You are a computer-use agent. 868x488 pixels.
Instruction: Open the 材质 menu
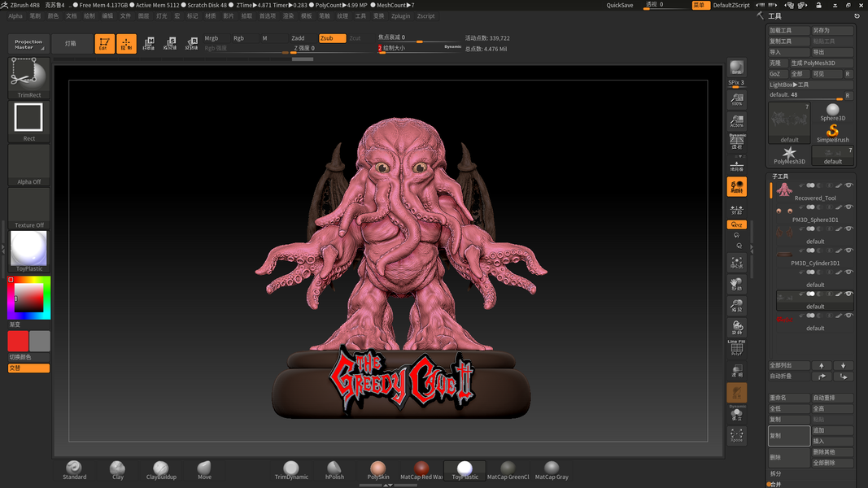click(211, 16)
